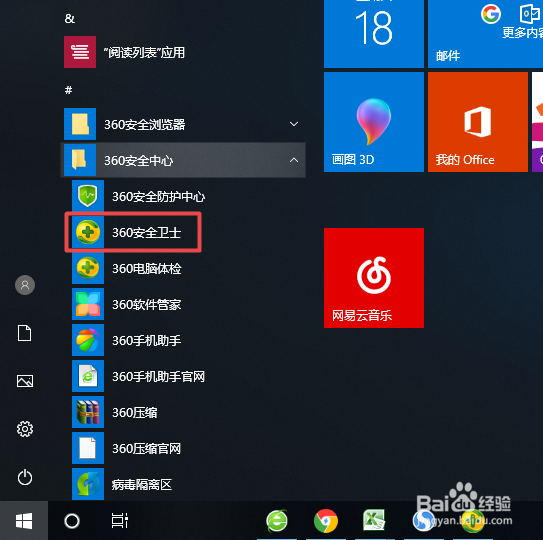Launch 360安全防护中心 shield icon
This screenshot has width=543, height=540.
click(x=88, y=196)
